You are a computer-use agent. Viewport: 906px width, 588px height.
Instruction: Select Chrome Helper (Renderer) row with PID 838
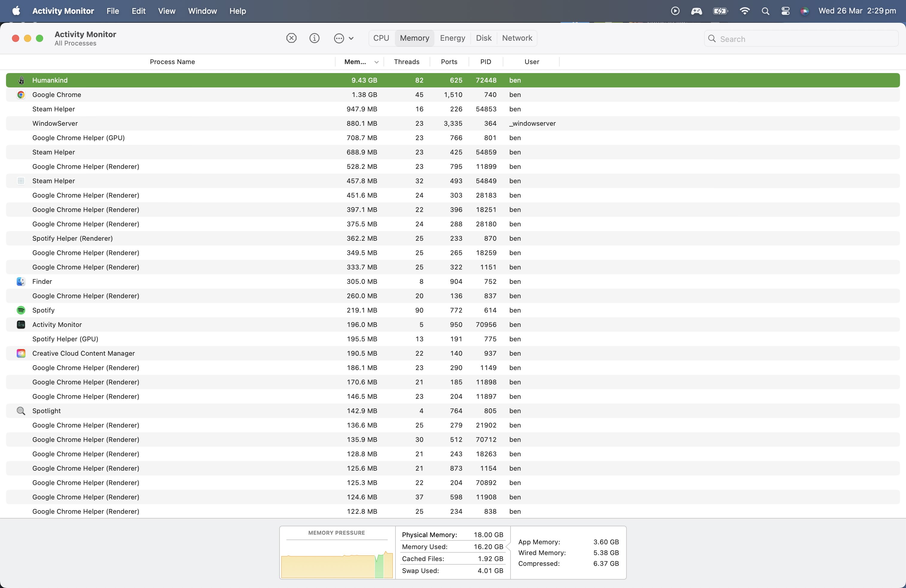453,512
